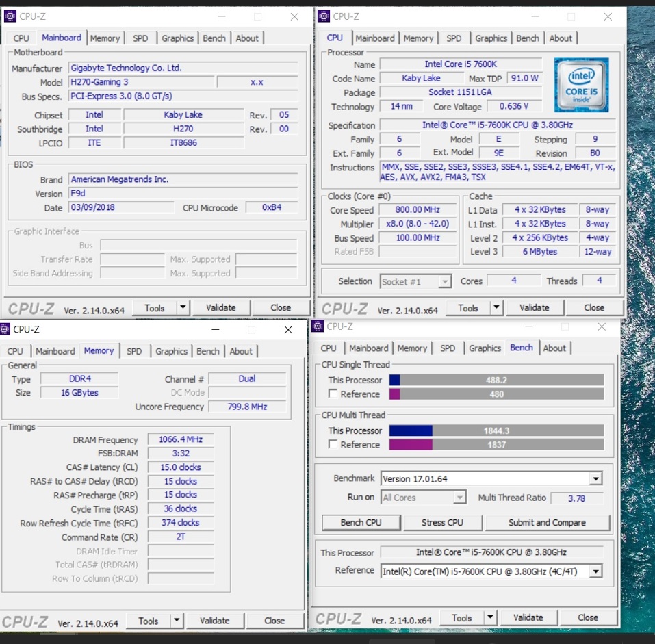Enable the Multi Thread Reference checkbox
The width and height of the screenshot is (655, 644).
(x=333, y=445)
